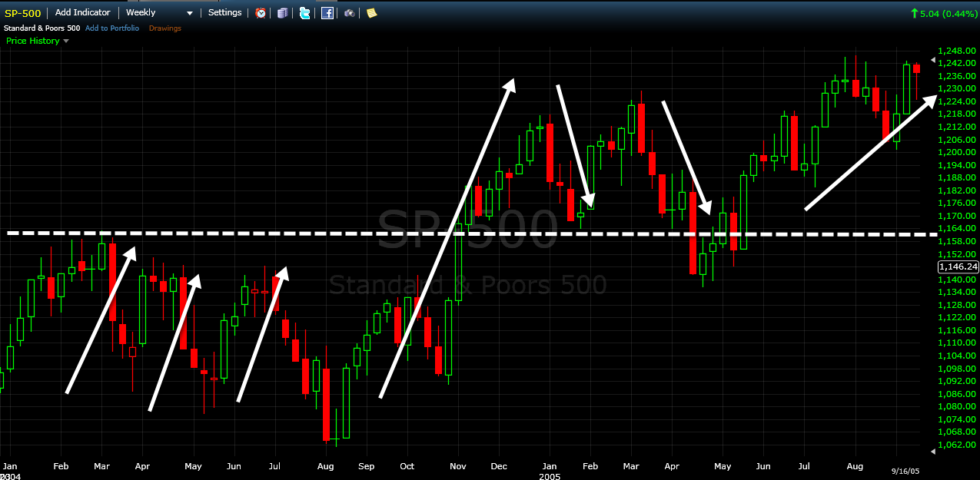The width and height of the screenshot is (980, 480).
Task: Open the Weekly timeframe dropdown
Action: click(160, 12)
